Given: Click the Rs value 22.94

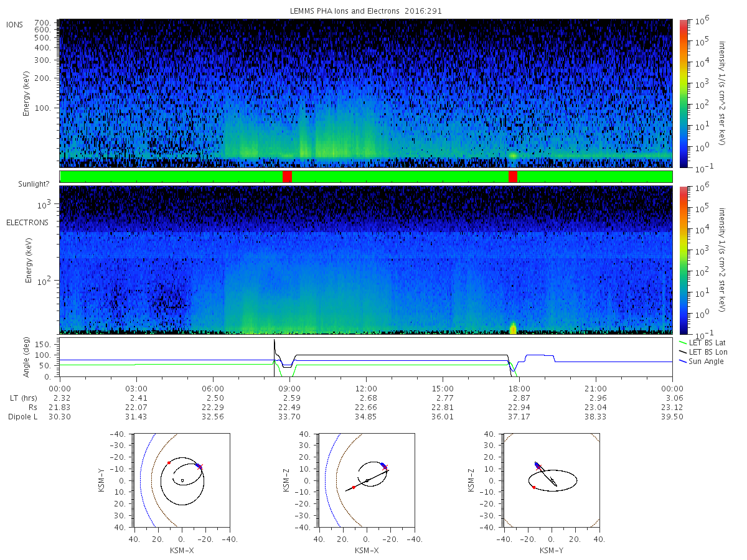Looking at the screenshot, I should click(519, 407).
